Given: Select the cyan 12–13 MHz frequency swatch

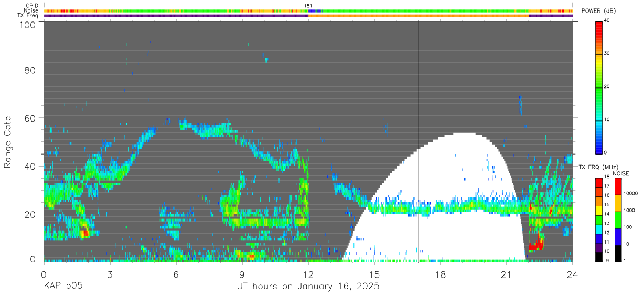Looking at the screenshot, I should click(598, 229).
